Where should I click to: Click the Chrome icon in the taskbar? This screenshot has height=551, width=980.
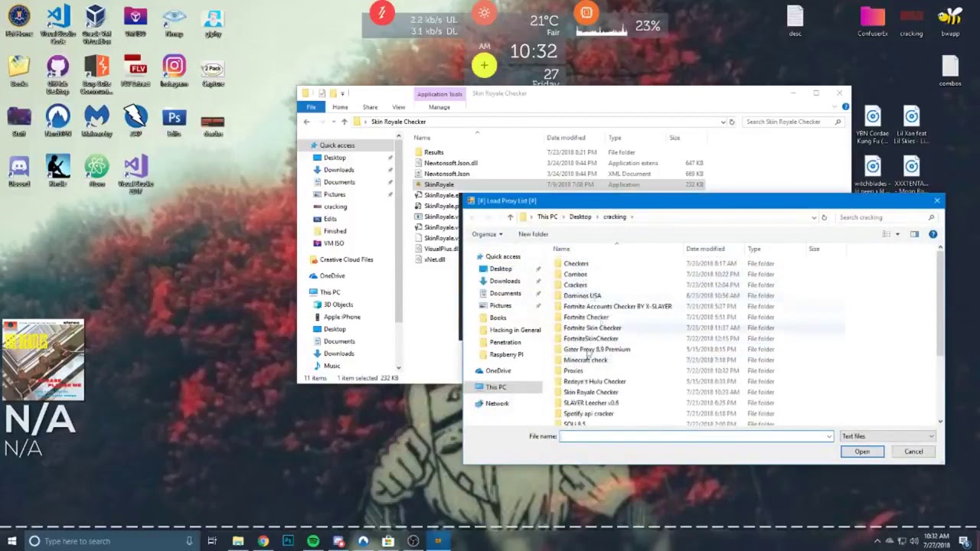click(263, 541)
